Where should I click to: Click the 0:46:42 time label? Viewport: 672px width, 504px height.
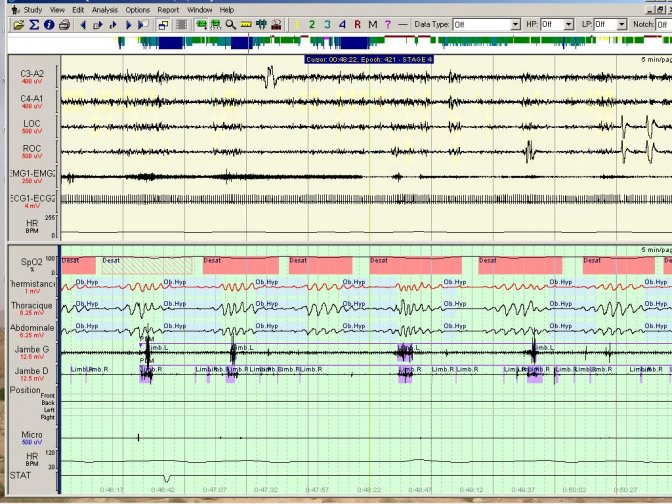tap(163, 490)
